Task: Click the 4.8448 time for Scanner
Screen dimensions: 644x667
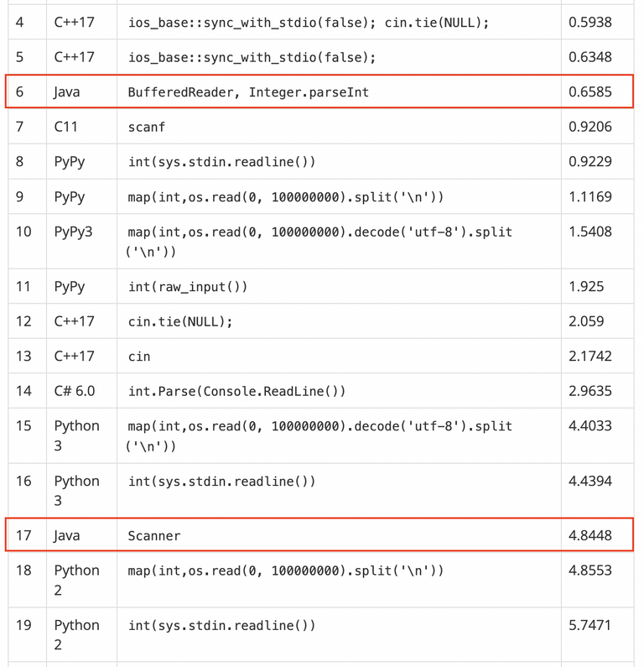Action: click(x=590, y=535)
